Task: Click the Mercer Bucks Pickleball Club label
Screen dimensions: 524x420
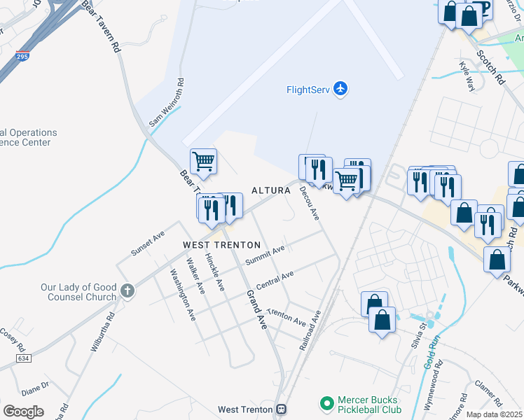Action: (x=369, y=405)
